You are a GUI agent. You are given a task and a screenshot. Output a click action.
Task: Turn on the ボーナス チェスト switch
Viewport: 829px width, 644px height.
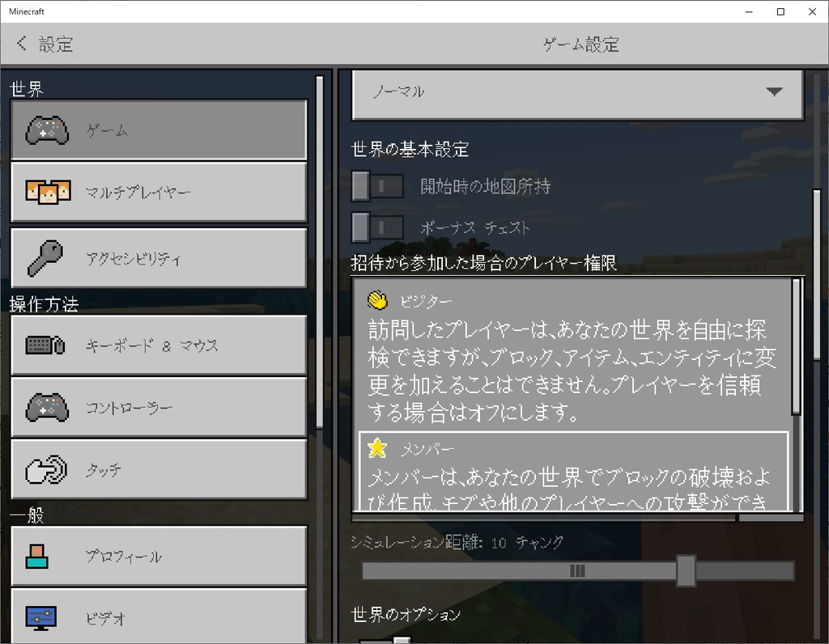click(377, 228)
